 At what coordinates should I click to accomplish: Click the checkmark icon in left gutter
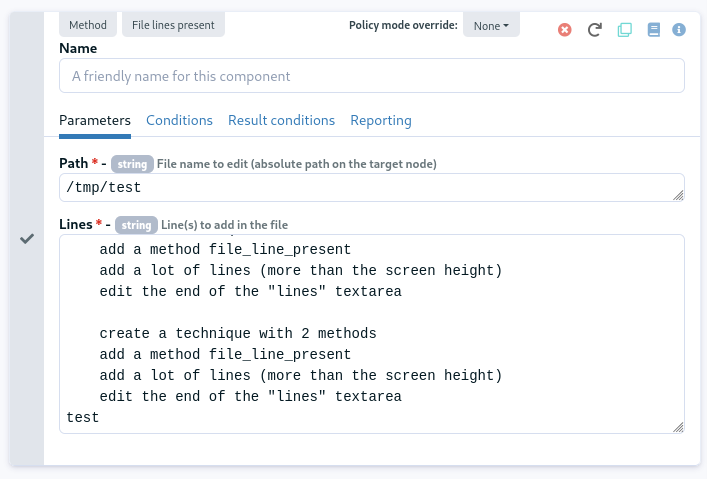point(27,239)
